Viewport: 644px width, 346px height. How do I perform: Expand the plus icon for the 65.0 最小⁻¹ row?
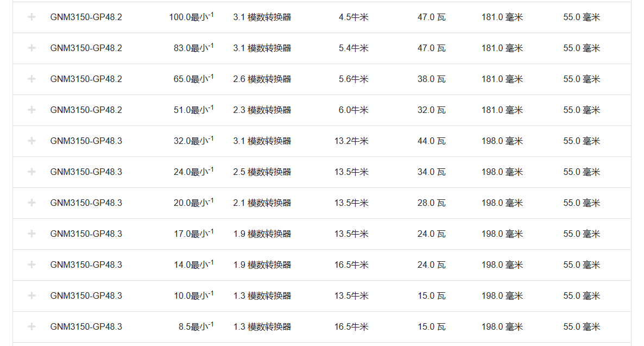click(x=32, y=79)
